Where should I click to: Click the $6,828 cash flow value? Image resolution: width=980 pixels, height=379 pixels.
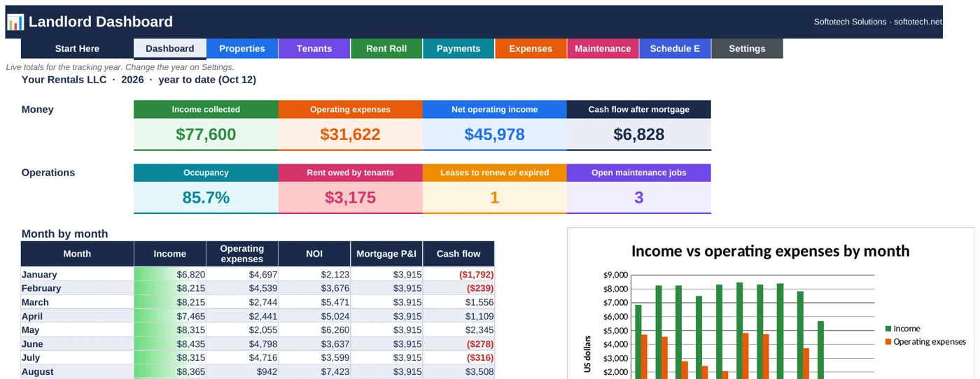pos(638,134)
